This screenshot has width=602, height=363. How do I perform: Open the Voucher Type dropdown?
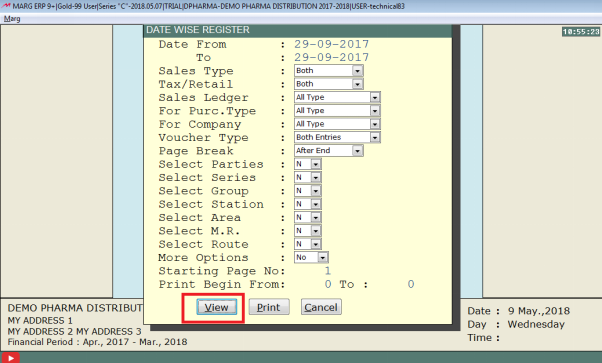pos(375,138)
